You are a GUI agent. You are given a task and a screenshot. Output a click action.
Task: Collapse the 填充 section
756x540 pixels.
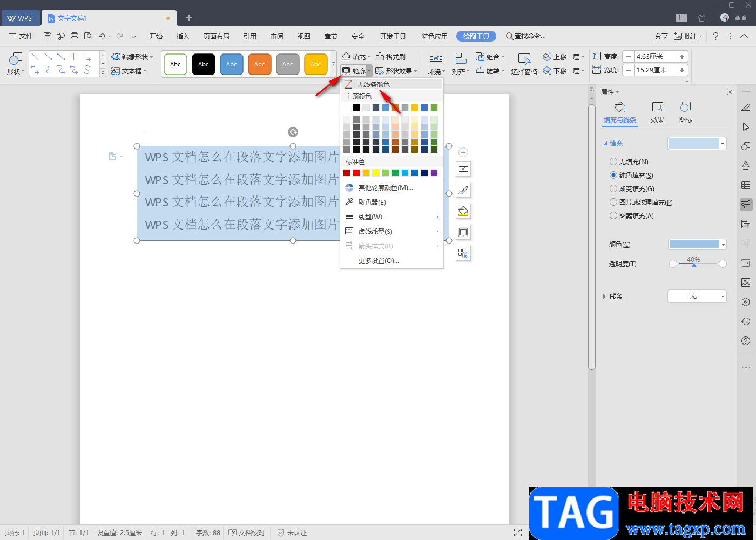pyautogui.click(x=605, y=144)
